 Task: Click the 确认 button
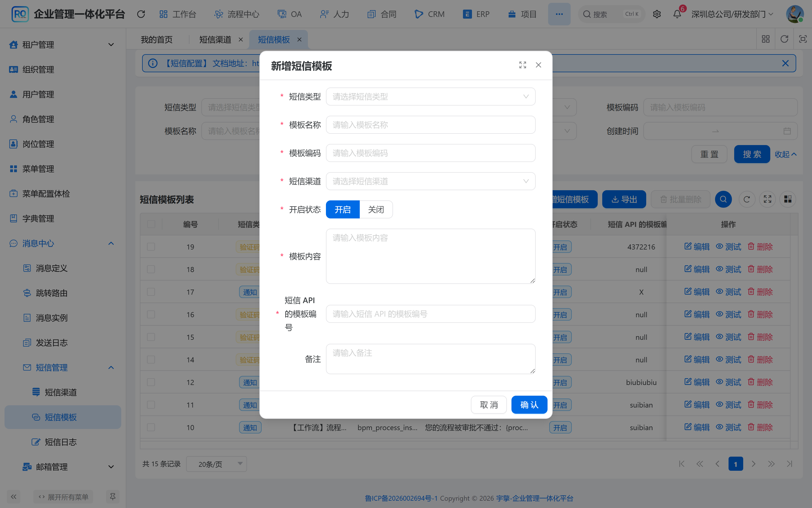529,404
